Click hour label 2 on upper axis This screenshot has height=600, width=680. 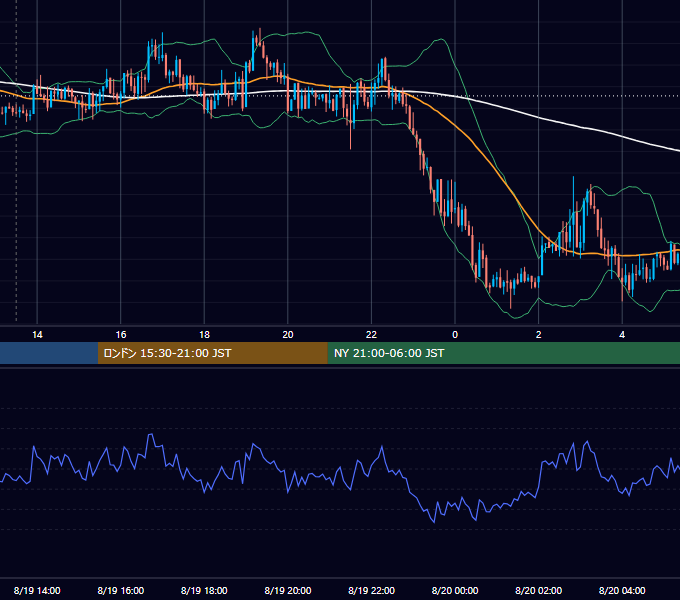[x=539, y=334]
